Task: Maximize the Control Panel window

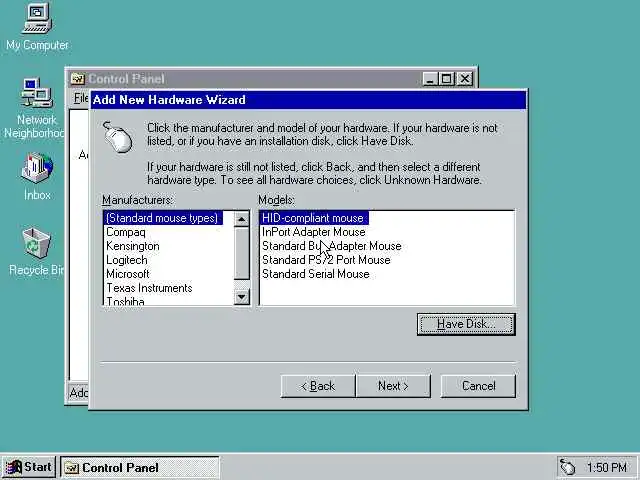Action: pyautogui.click(x=446, y=78)
